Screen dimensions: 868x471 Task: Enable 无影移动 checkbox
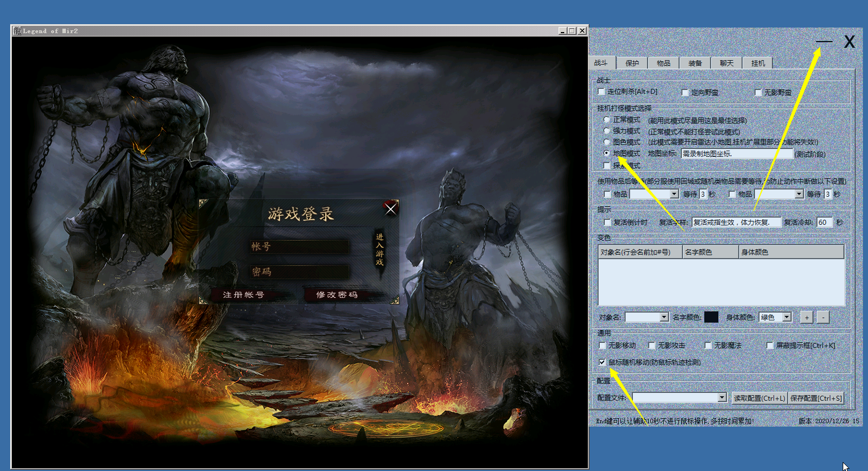[602, 345]
